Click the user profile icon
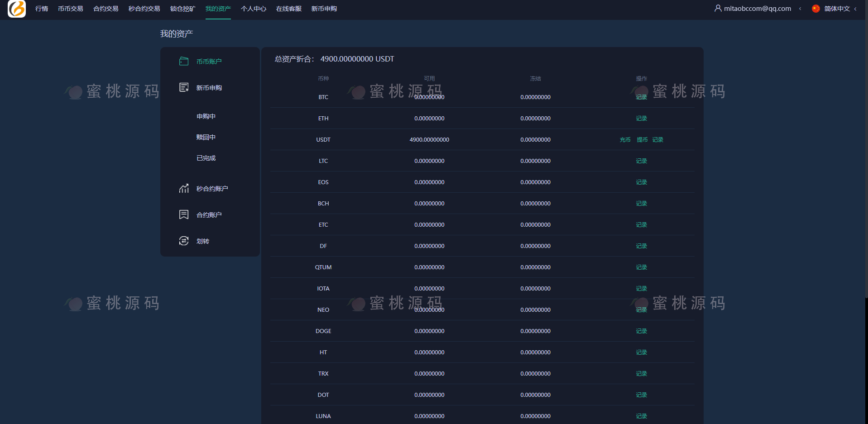This screenshot has height=424, width=868. tap(718, 8)
